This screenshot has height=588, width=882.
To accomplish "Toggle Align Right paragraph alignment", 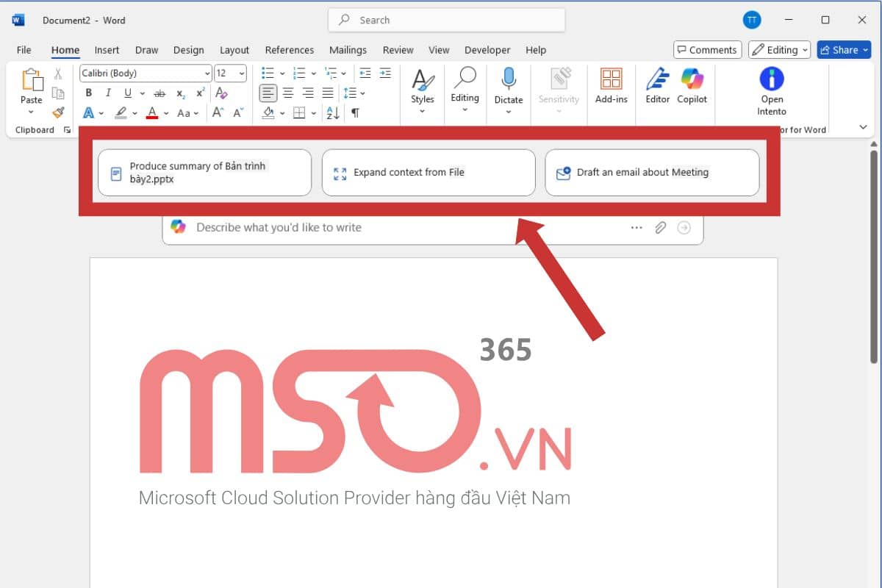I will coord(308,93).
